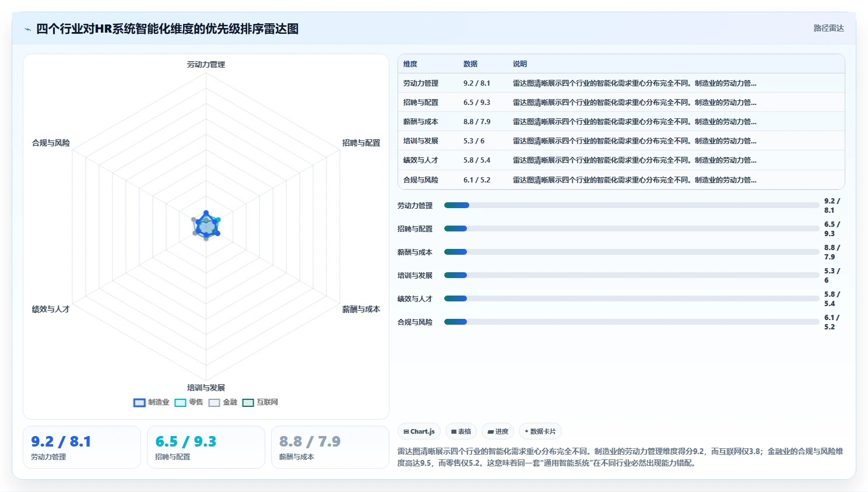Click the 9.2 / 8.1 value in the table
Image resolution: width=868 pixels, height=492 pixels.
tap(477, 83)
